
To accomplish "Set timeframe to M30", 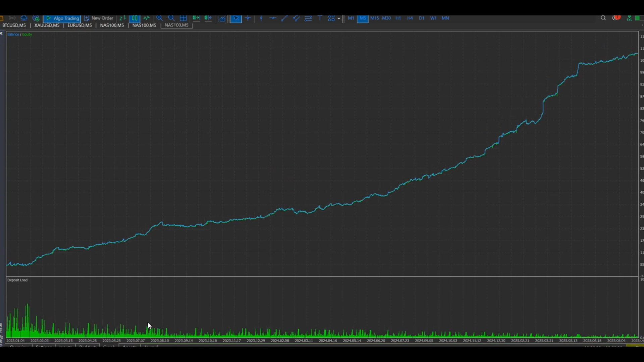I will pos(386,18).
